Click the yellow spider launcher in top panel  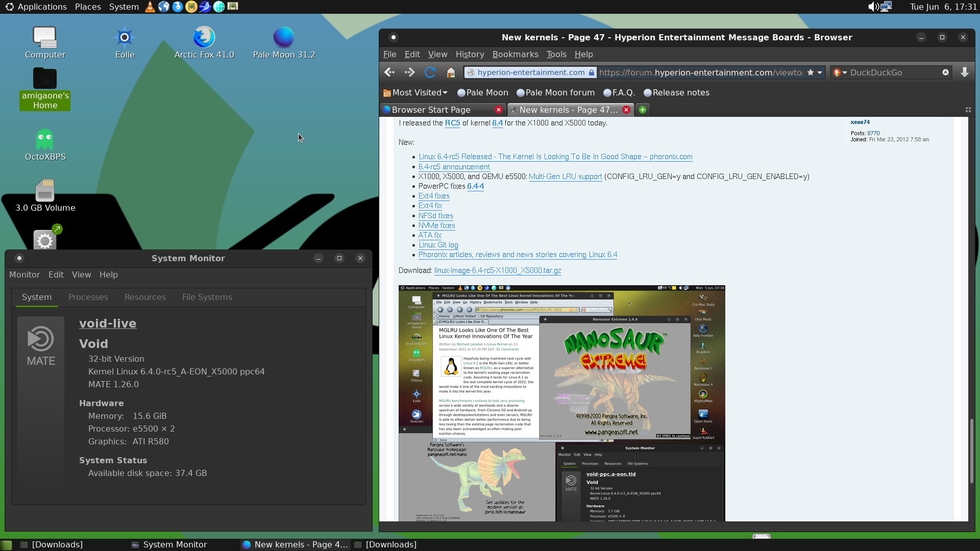pos(191,7)
